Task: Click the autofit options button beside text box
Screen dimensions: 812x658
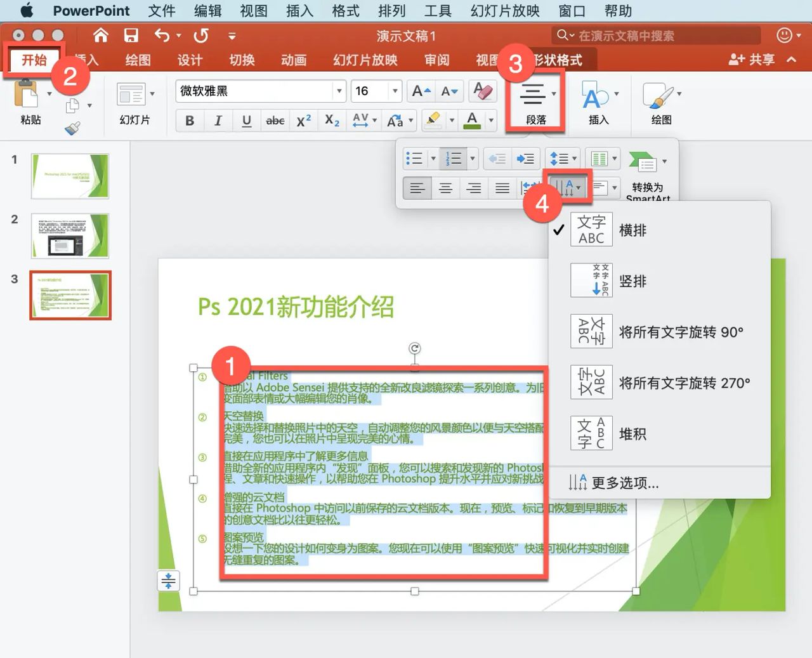Action: pos(168,581)
